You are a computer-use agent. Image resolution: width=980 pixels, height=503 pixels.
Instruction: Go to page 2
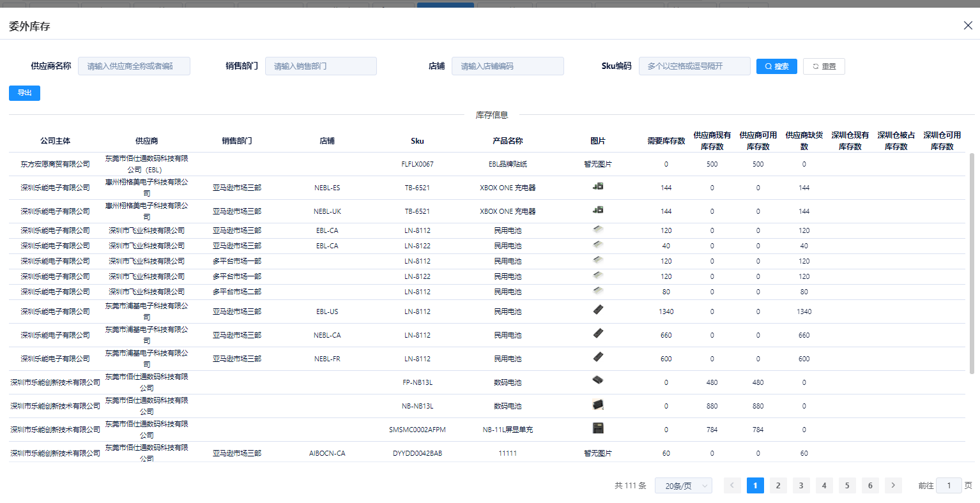[778, 486]
